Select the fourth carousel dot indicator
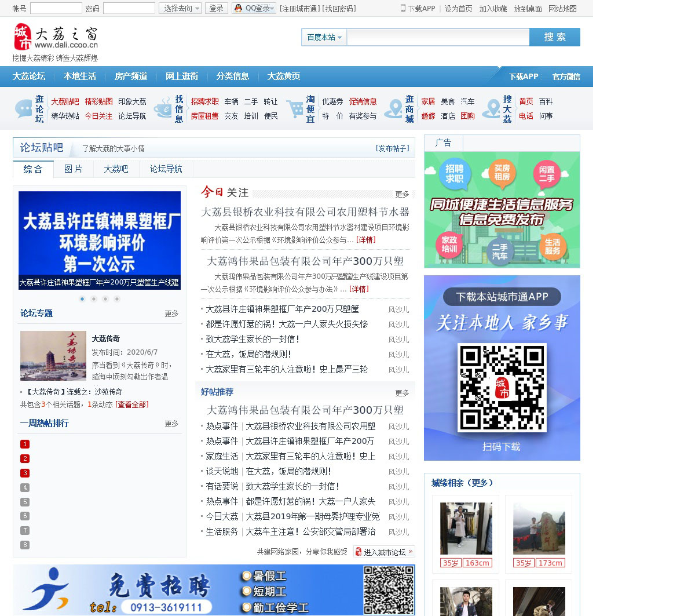Screen dimensions: 695x616 click(x=117, y=299)
